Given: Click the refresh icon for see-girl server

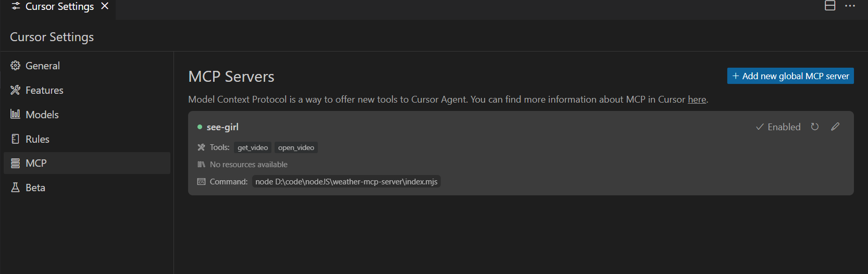Looking at the screenshot, I should click(815, 127).
